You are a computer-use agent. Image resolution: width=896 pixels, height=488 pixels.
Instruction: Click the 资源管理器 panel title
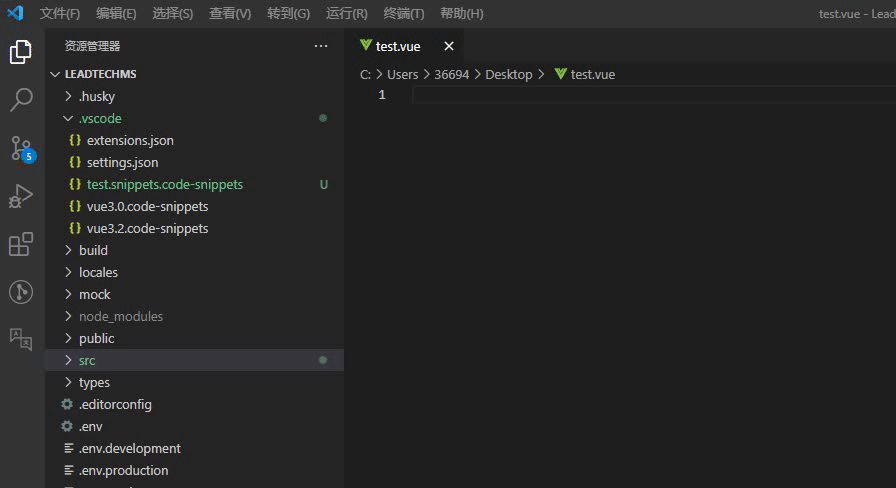point(92,46)
